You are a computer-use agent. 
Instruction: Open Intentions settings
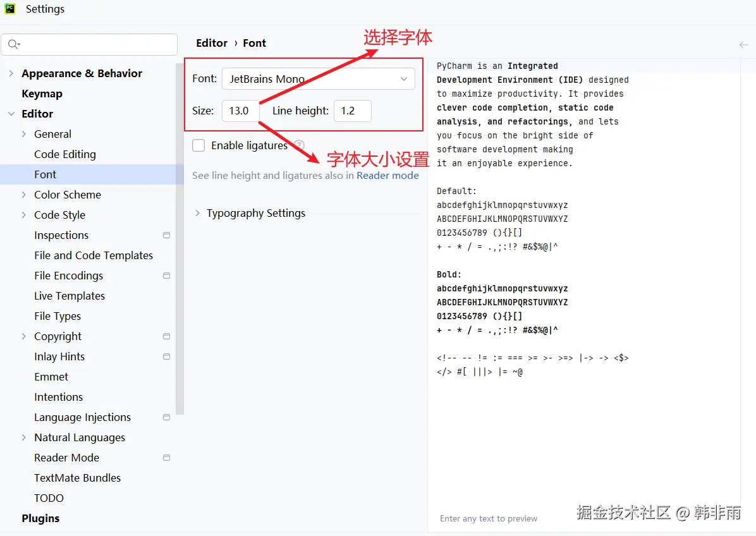[58, 397]
